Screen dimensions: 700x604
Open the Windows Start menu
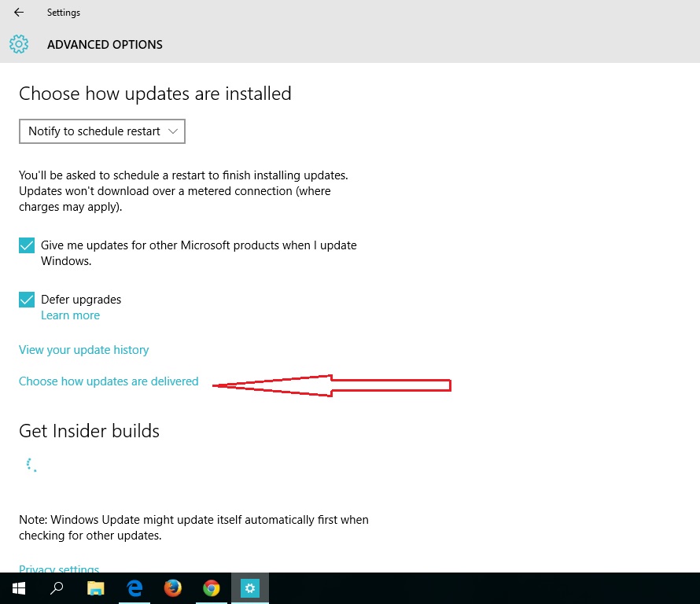pos(18,587)
